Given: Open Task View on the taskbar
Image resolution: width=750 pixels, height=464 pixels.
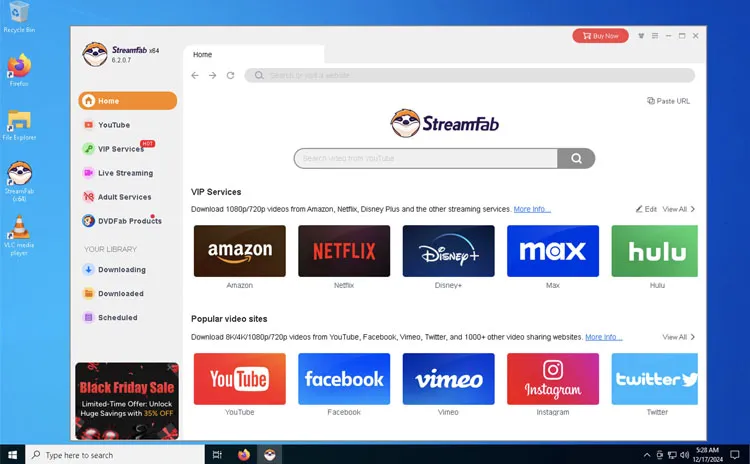Looking at the screenshot, I should [217, 454].
